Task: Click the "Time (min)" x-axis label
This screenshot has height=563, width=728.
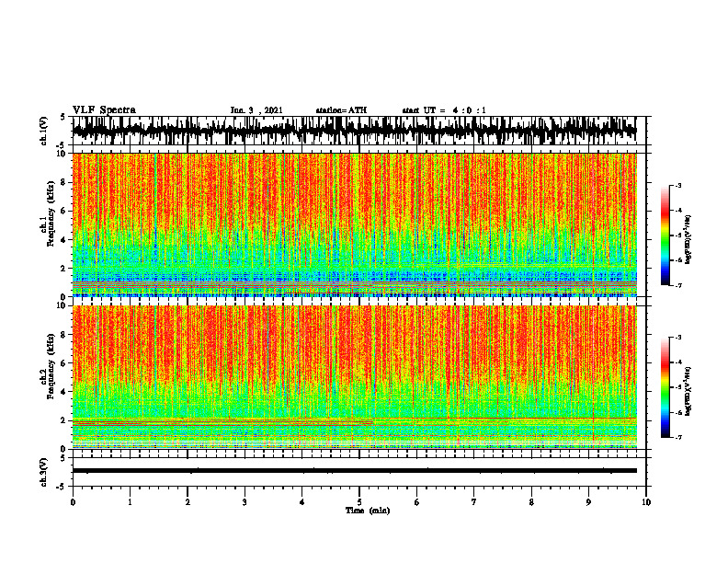Action: [368, 511]
